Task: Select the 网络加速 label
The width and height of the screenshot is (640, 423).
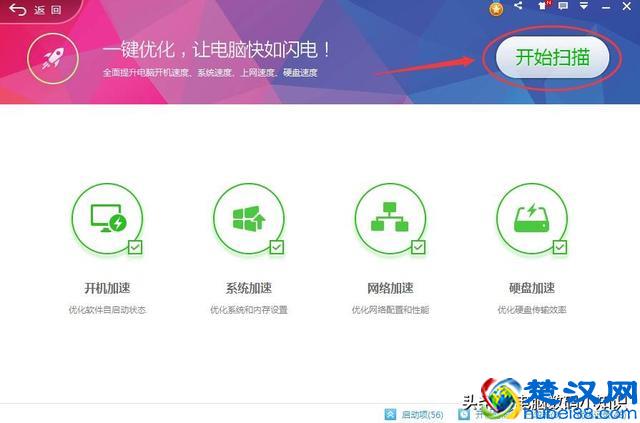Action: coord(390,288)
